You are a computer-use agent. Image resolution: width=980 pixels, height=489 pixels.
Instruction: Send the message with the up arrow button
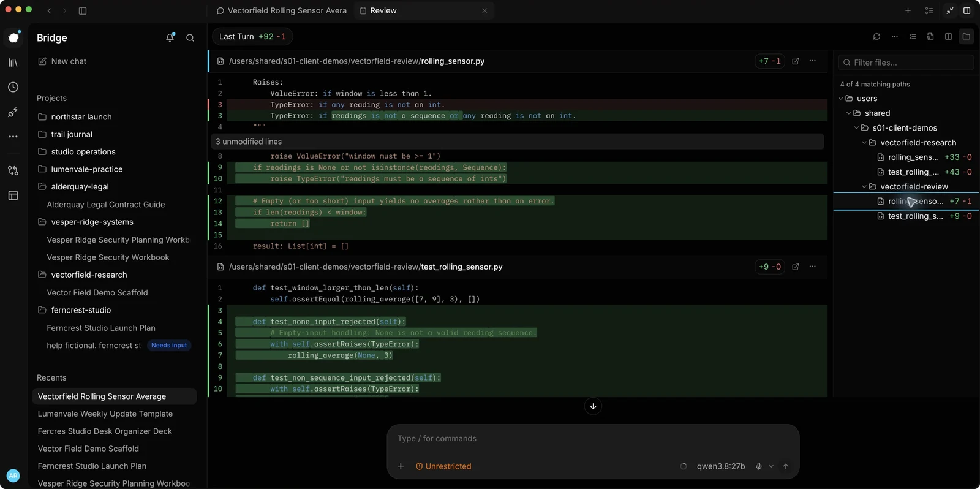786,466
